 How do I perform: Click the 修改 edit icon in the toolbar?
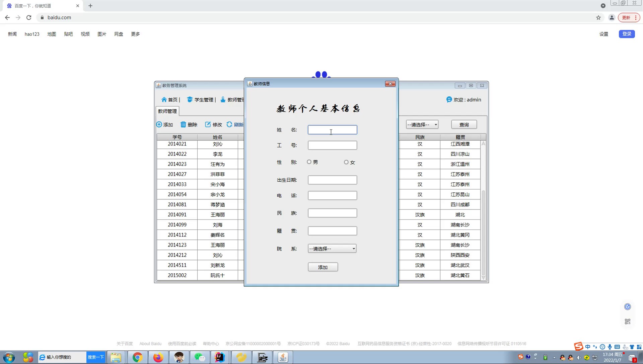click(x=208, y=124)
